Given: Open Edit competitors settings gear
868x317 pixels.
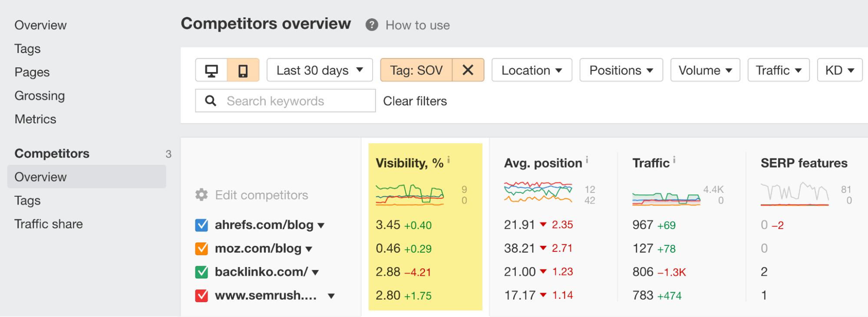Looking at the screenshot, I should 201,195.
